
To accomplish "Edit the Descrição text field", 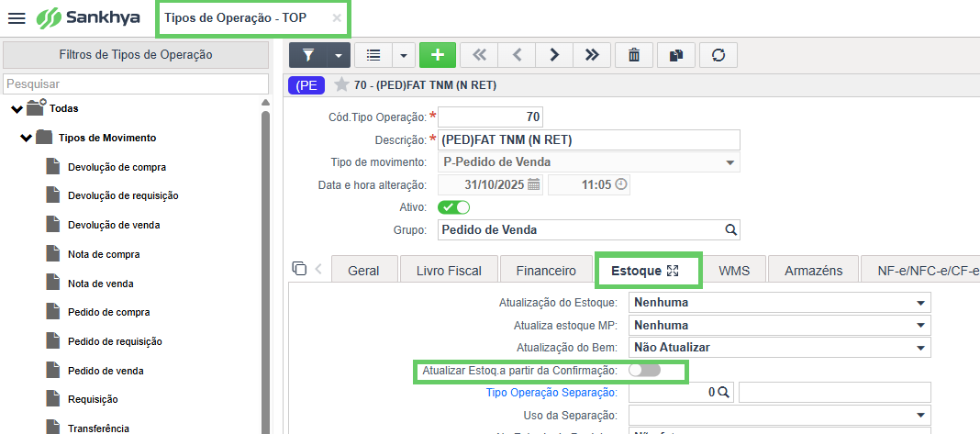I will pyautogui.click(x=589, y=140).
